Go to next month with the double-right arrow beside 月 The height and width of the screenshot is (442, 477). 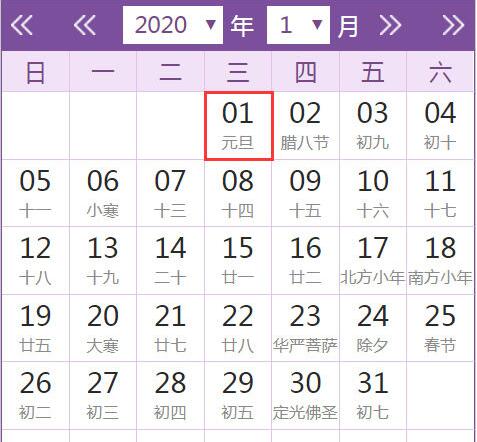(390, 25)
